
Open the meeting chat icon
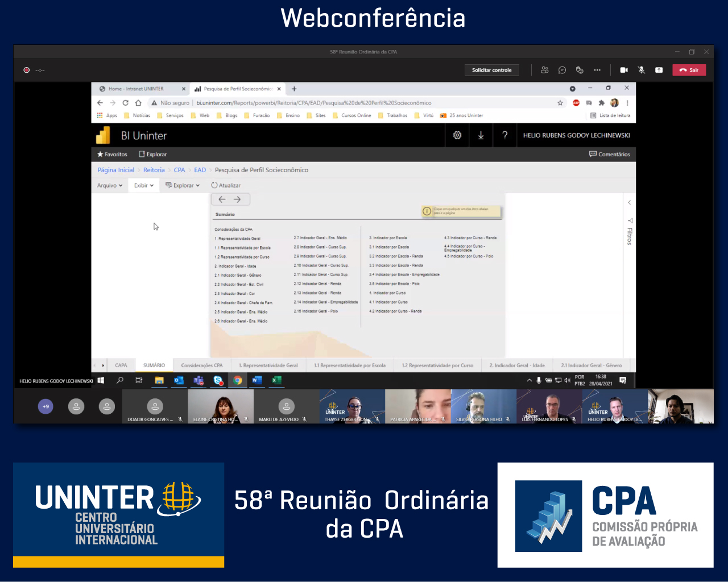point(562,70)
